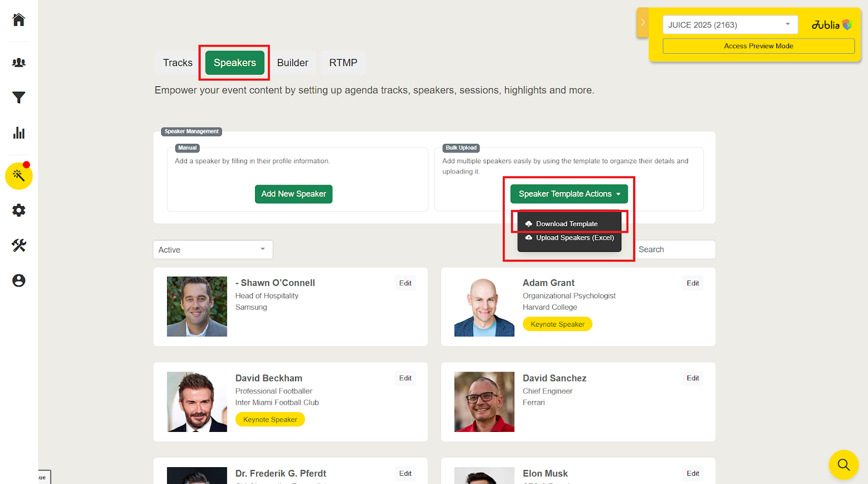This screenshot has height=484, width=868.
Task: Switch to the Builder tab
Action: 292,63
